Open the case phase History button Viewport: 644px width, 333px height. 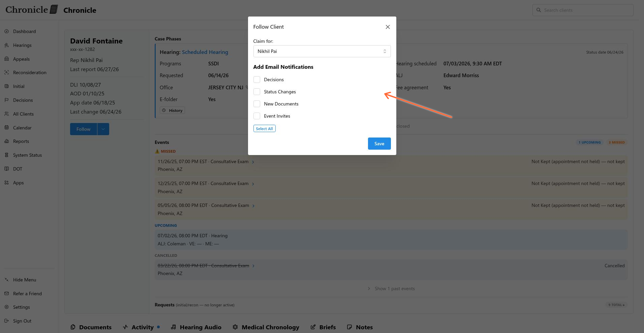click(x=172, y=111)
